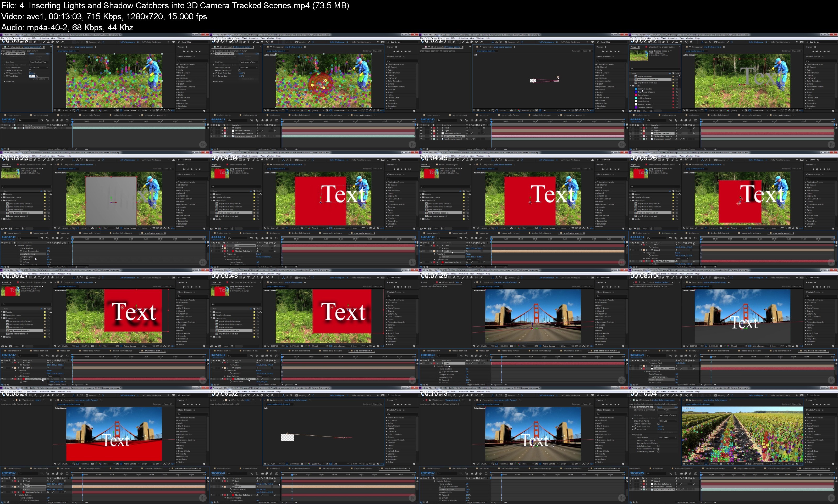Open the Solve Method Auto Detect dropdown at 00:10:54

point(668,438)
